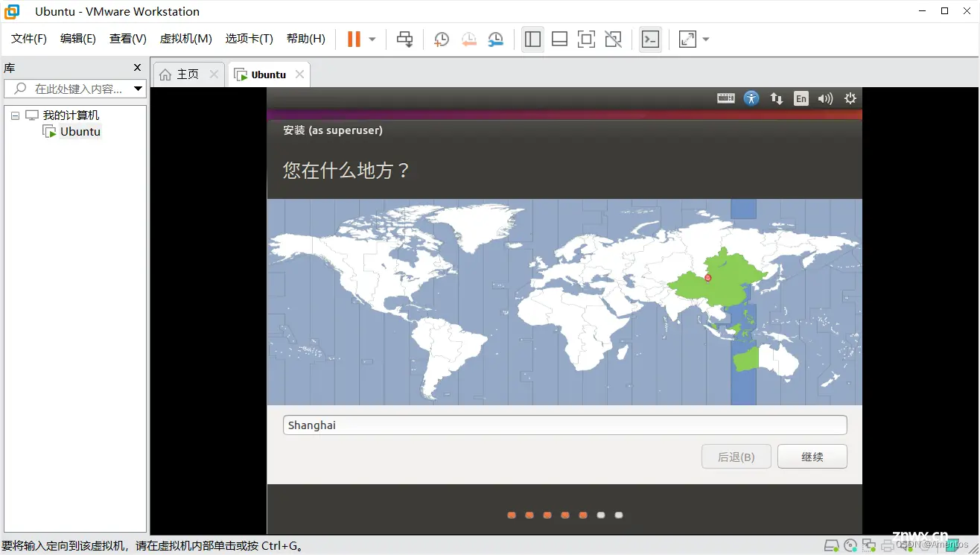Open the power options dropdown arrow
Screen dimensions: 980x555
tap(372, 39)
